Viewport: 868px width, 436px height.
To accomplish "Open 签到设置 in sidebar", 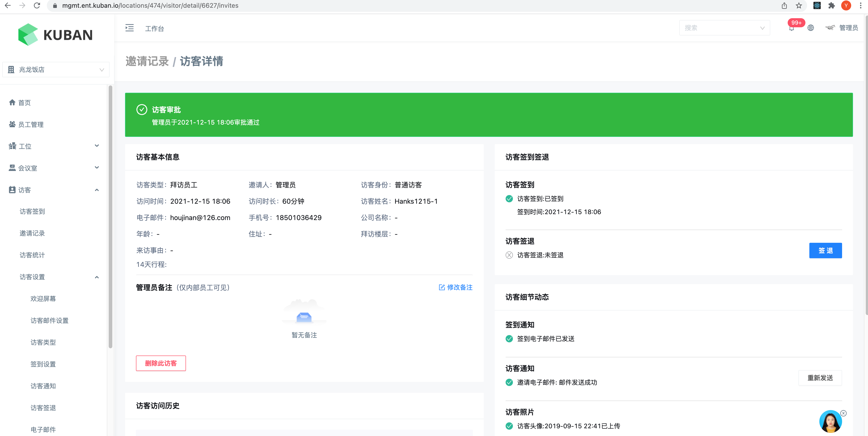I will (x=43, y=364).
